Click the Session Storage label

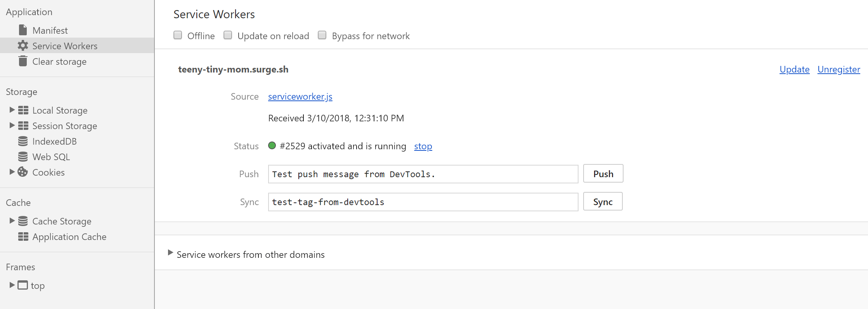(x=65, y=126)
